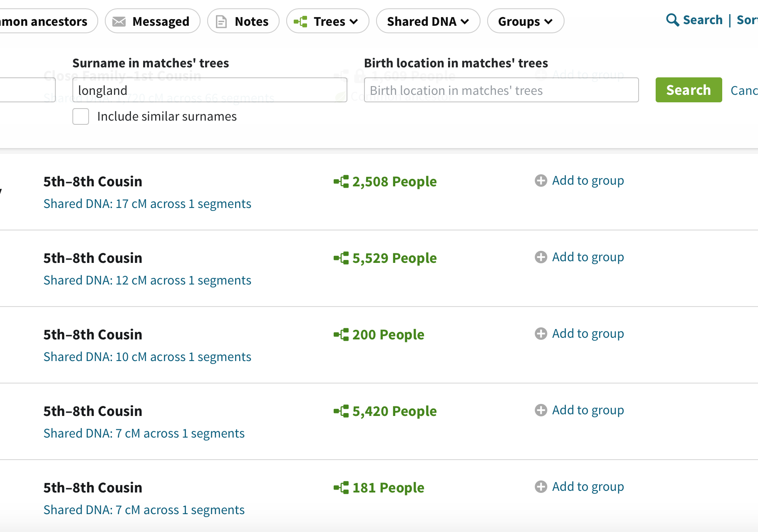Expand the Trees filter dropdown
This screenshot has height=532, width=758.
(x=328, y=21)
